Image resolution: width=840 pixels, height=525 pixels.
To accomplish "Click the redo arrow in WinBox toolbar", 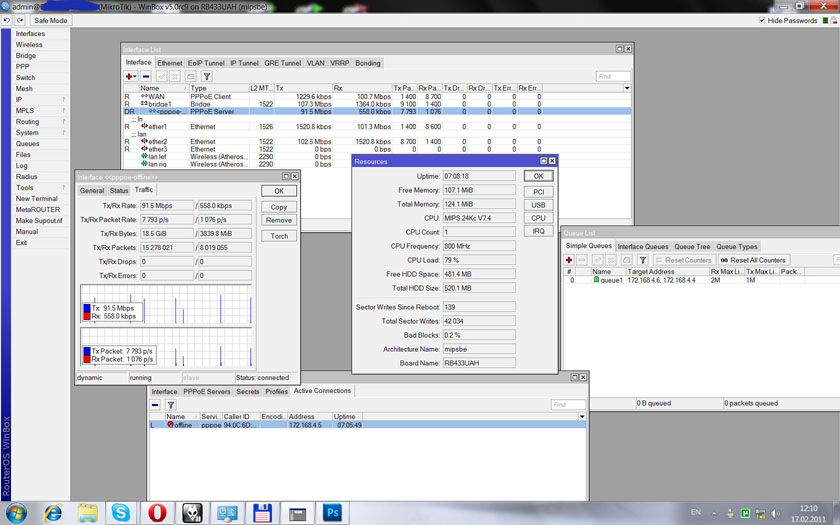I will pos(21,20).
